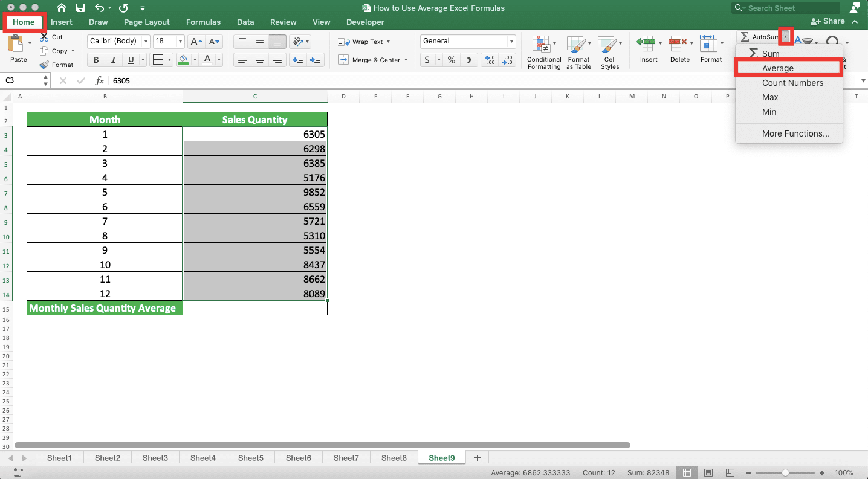Enable top vertical alignment
The image size is (868, 479).
[242, 42]
